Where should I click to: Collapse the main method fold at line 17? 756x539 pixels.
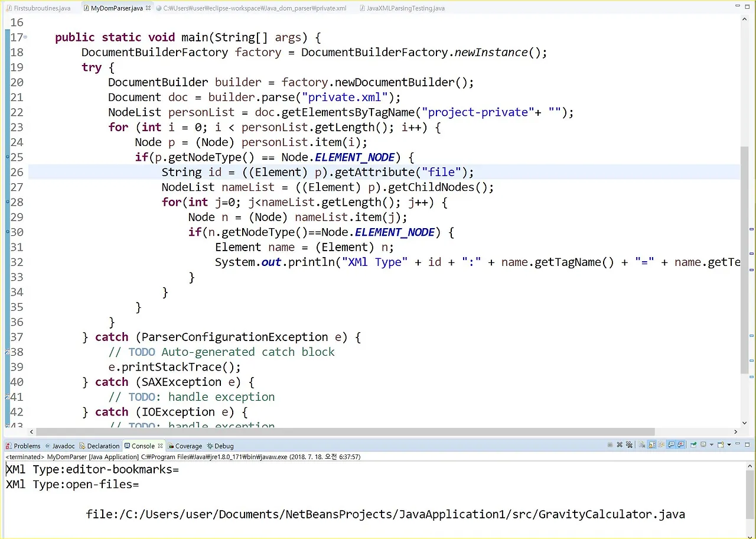25,37
